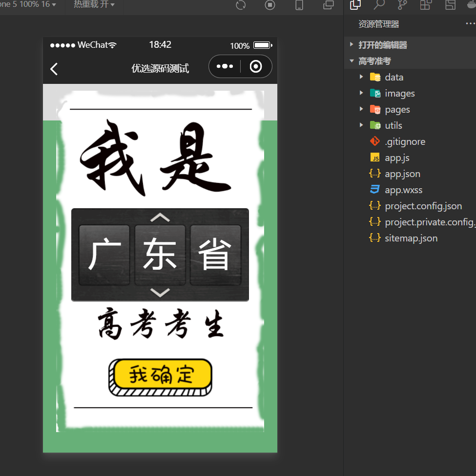Image resolution: width=476 pixels, height=476 pixels.
Task: Open the source control branch icon
Action: pyautogui.click(x=402, y=5)
